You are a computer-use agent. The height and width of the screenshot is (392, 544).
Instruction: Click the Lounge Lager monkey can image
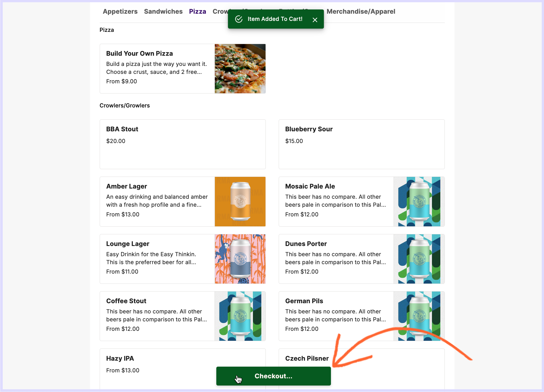pyautogui.click(x=240, y=259)
